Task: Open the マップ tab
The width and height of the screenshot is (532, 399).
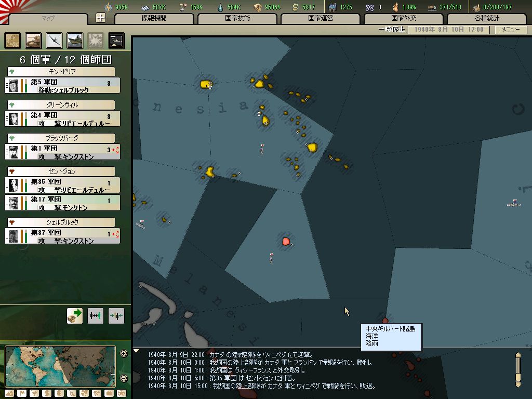Action: [48, 18]
